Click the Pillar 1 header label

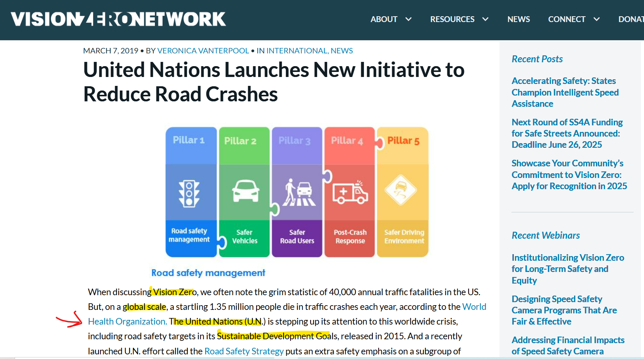tap(189, 140)
